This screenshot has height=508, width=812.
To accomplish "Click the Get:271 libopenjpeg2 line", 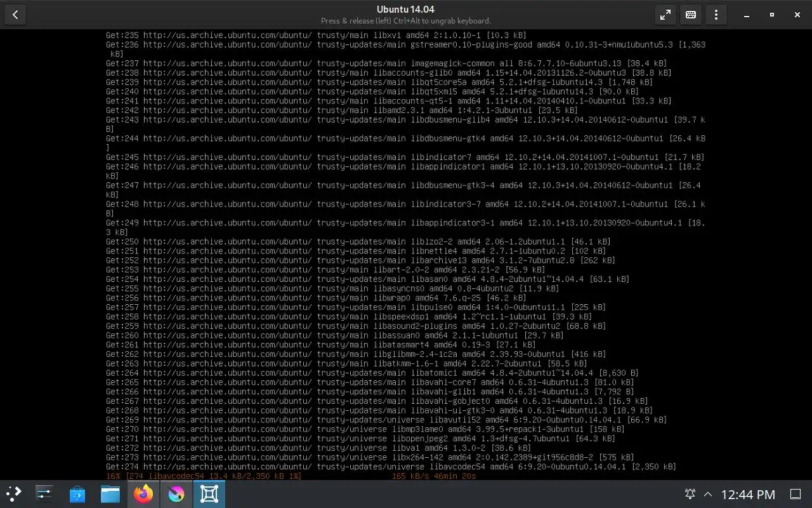I will tap(360, 439).
